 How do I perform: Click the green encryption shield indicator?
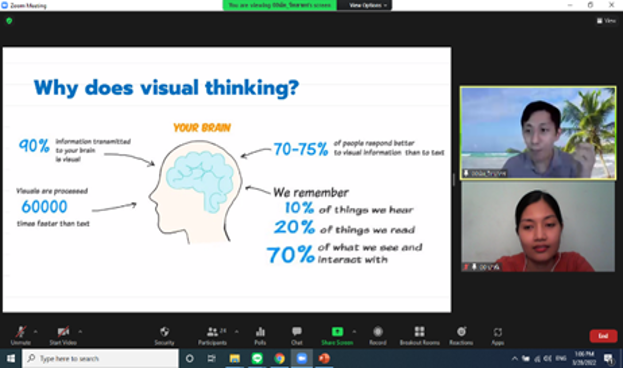pyautogui.click(x=9, y=21)
